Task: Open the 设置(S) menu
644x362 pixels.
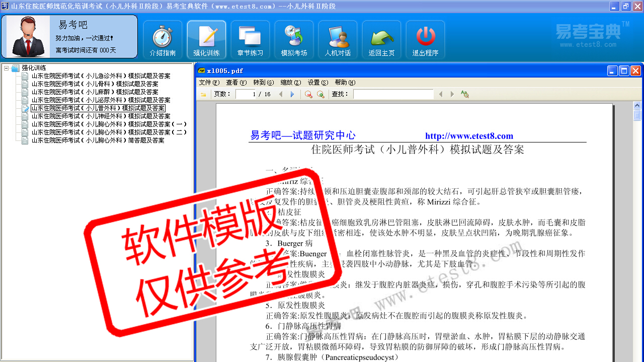Action: 318,83
